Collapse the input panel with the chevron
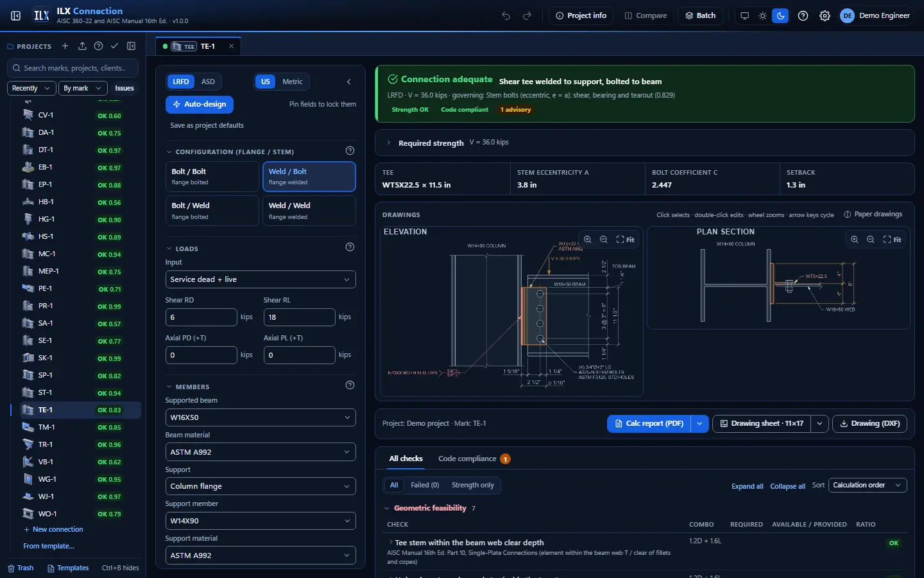The height and width of the screenshot is (578, 924). click(349, 82)
